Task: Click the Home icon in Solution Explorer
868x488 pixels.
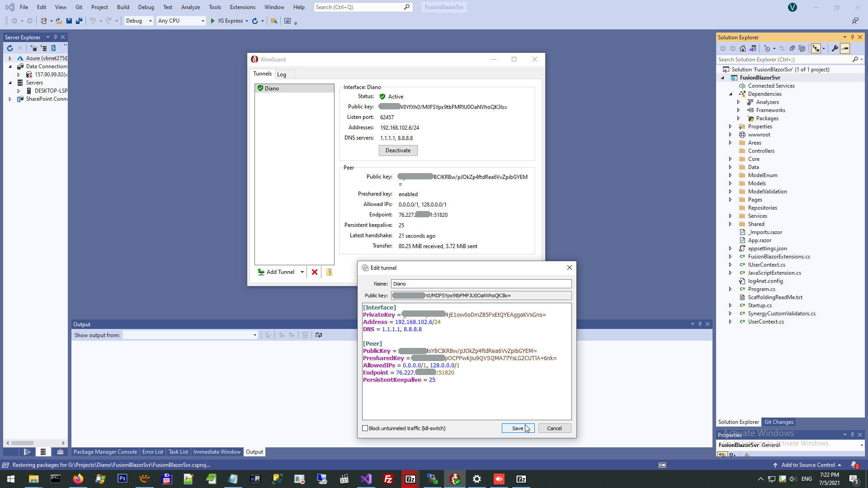Action: pyautogui.click(x=743, y=48)
